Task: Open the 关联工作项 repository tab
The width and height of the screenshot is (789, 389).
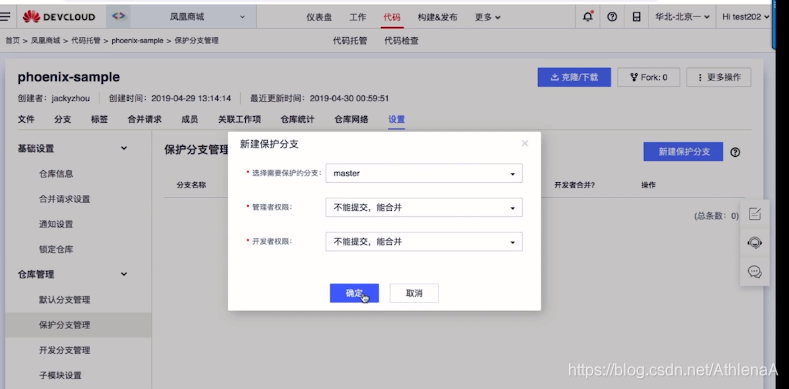Action: tap(239, 119)
